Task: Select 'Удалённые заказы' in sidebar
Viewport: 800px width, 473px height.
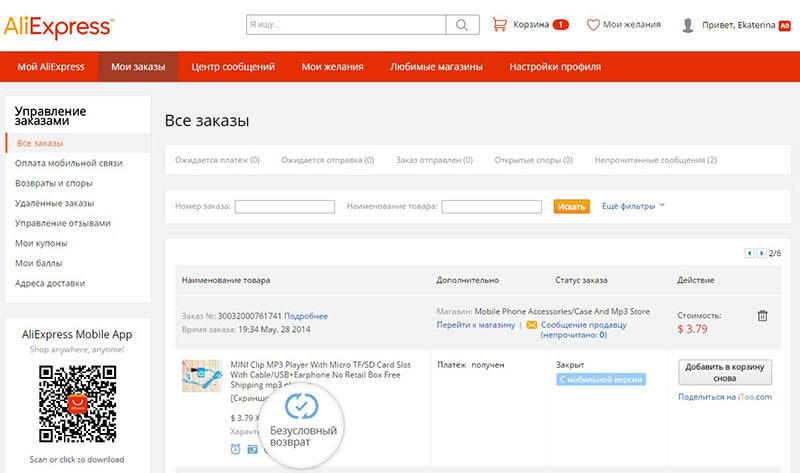Action: (55, 203)
